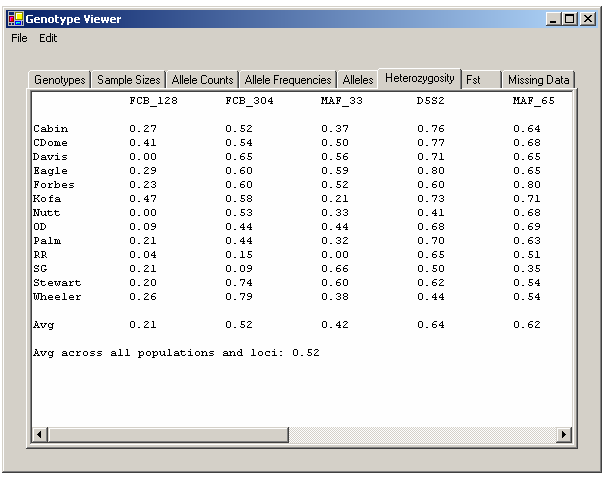This screenshot has height=478, width=603.
Task: Click the empty scrollbar track right of thumb
Action: (420, 435)
